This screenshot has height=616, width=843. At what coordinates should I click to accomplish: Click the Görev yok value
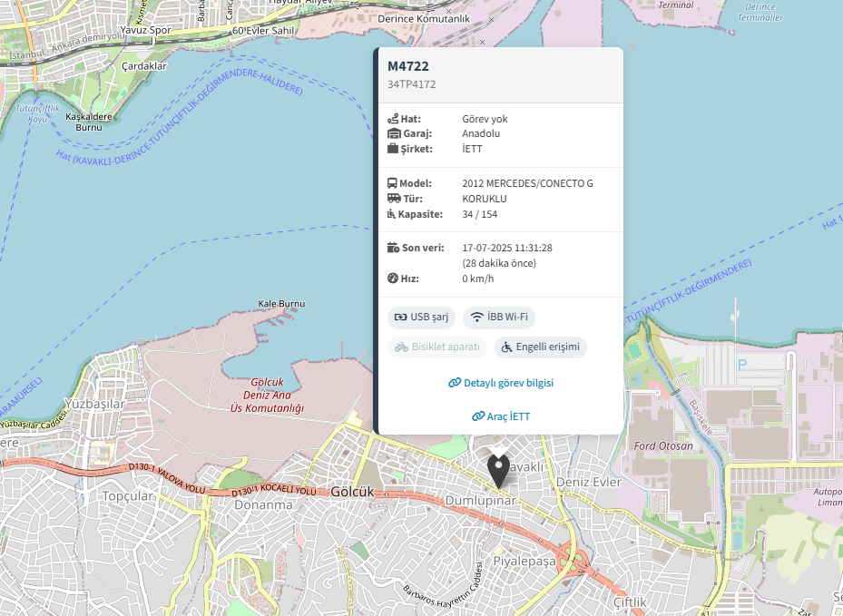pos(485,119)
